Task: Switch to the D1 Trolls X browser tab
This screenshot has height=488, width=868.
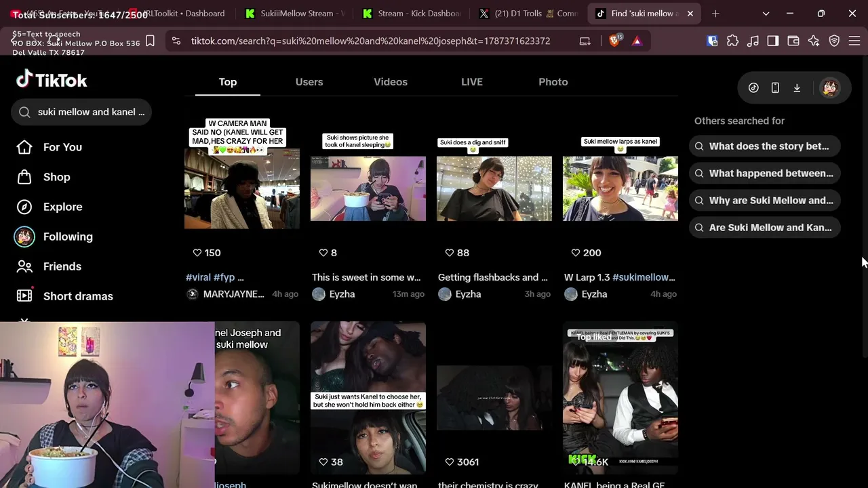Action: pyautogui.click(x=529, y=14)
